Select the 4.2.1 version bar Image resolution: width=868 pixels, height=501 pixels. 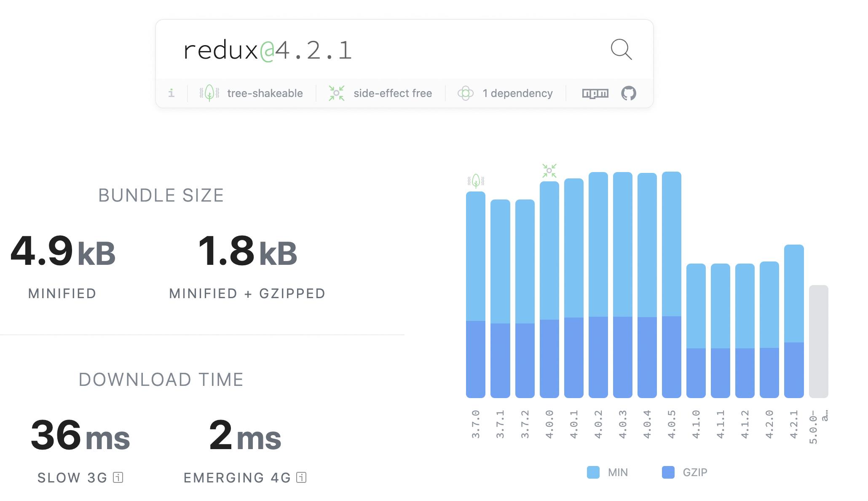pos(794,321)
